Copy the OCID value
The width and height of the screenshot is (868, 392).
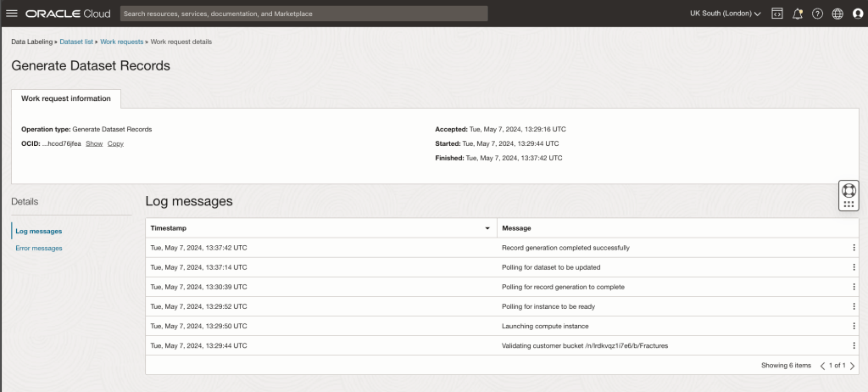pyautogui.click(x=115, y=143)
